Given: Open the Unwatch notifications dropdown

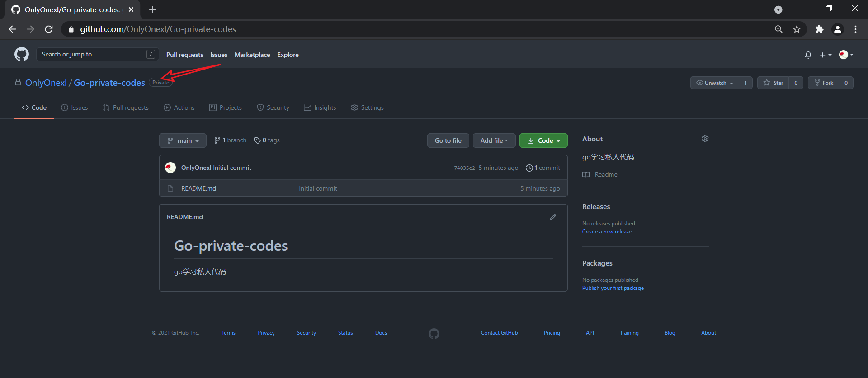Looking at the screenshot, I should 715,83.
